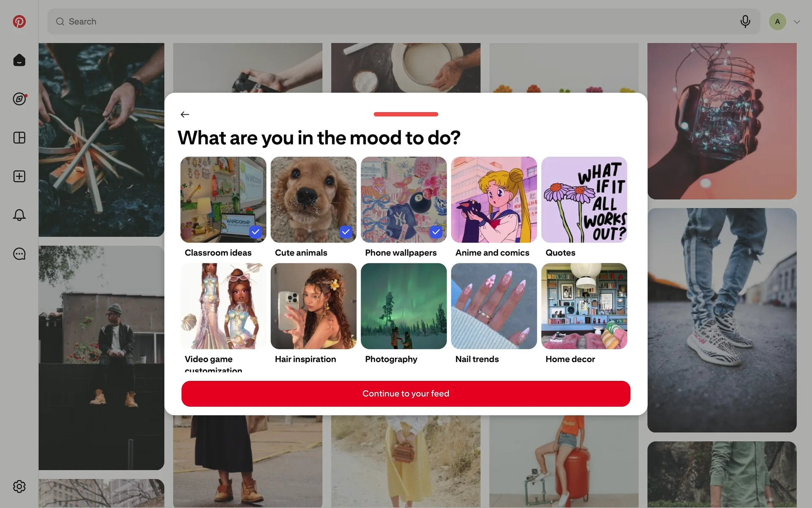Screen dimensions: 812x508
Task: Open the boards layout icon
Action: tap(19, 138)
